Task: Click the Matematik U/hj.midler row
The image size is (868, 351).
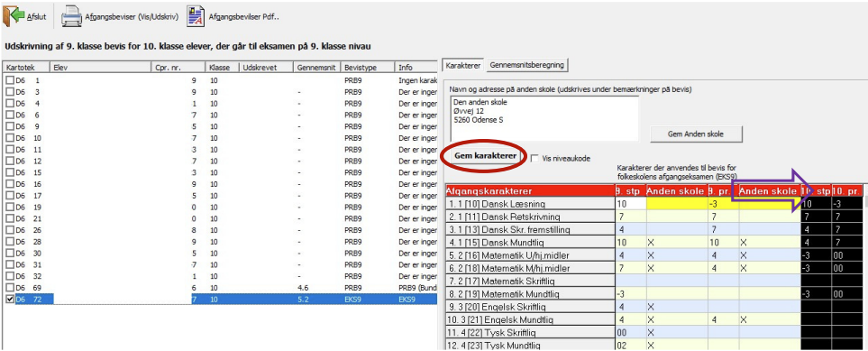Action: [x=530, y=256]
